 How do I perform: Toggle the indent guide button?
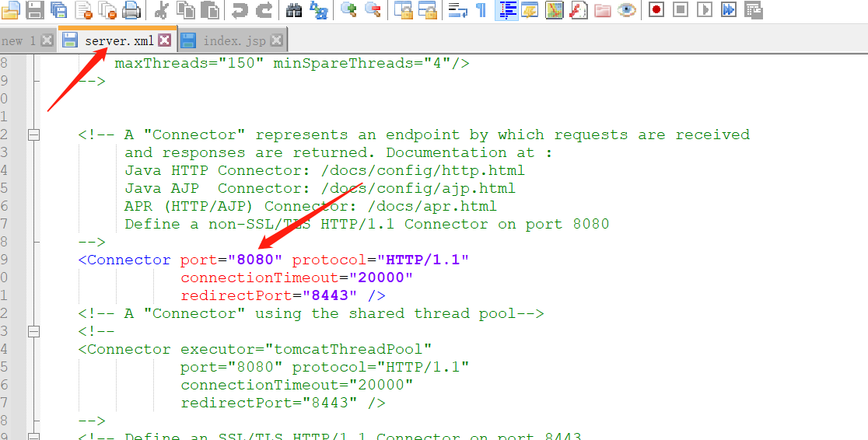click(506, 9)
